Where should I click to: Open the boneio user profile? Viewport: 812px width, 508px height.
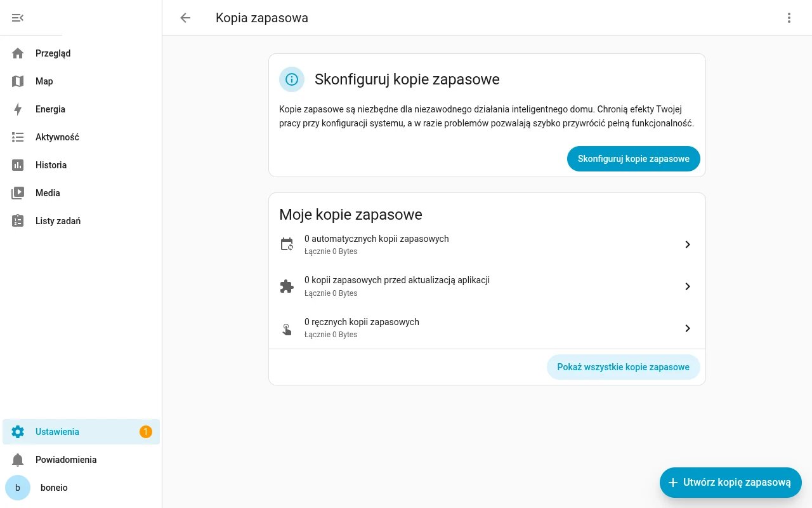[81, 488]
